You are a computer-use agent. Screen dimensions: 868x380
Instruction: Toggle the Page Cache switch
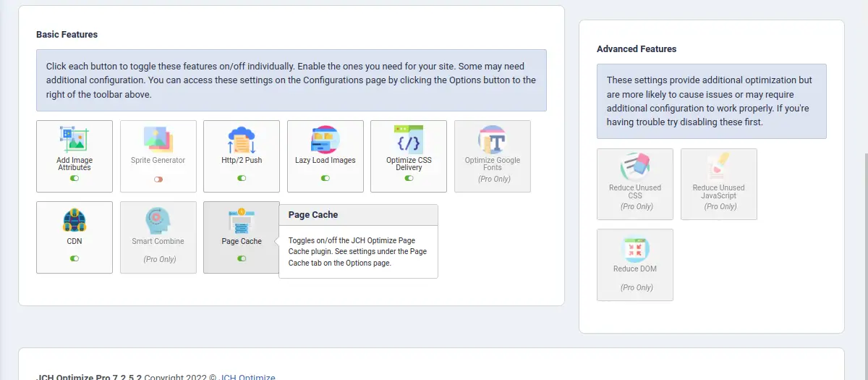242,258
